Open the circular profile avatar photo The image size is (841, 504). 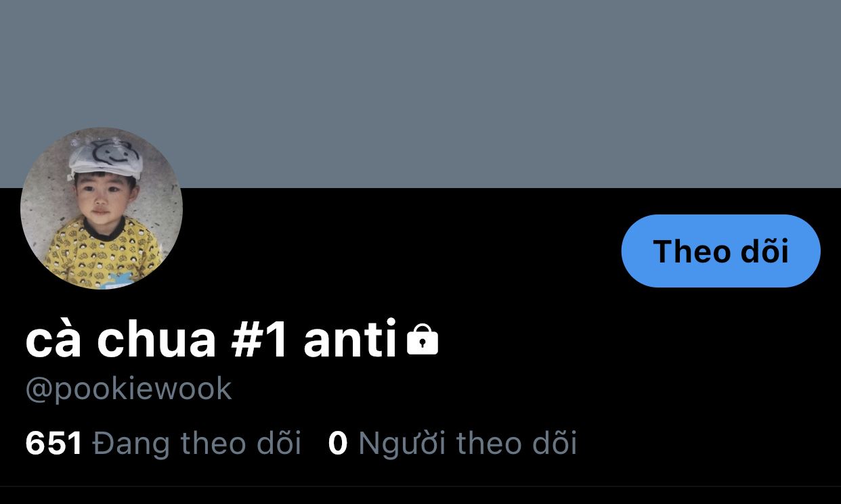(102, 208)
